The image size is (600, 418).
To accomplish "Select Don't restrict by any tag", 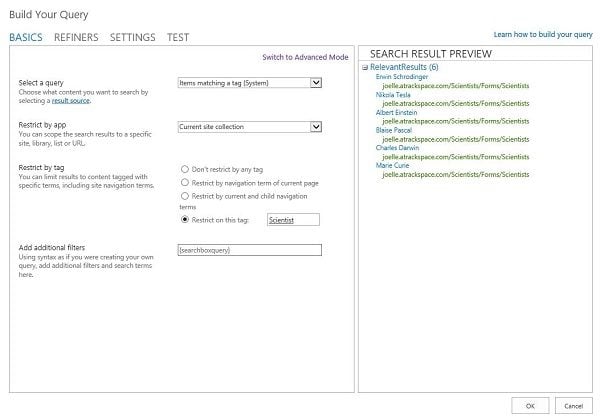I will (185, 170).
